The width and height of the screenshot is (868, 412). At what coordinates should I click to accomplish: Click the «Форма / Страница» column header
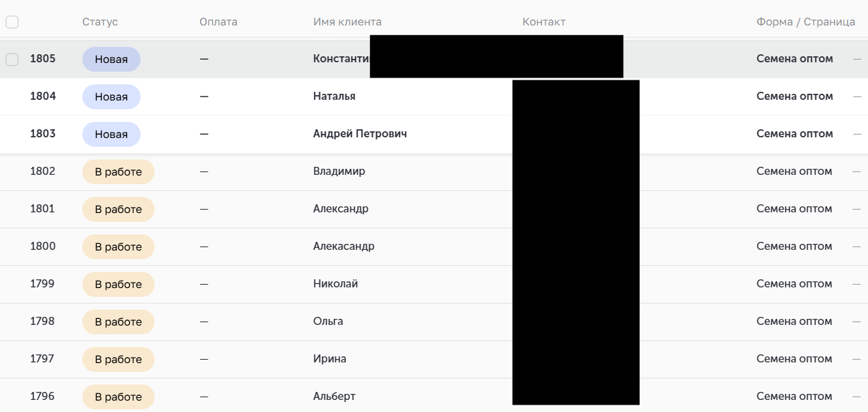[805, 22]
